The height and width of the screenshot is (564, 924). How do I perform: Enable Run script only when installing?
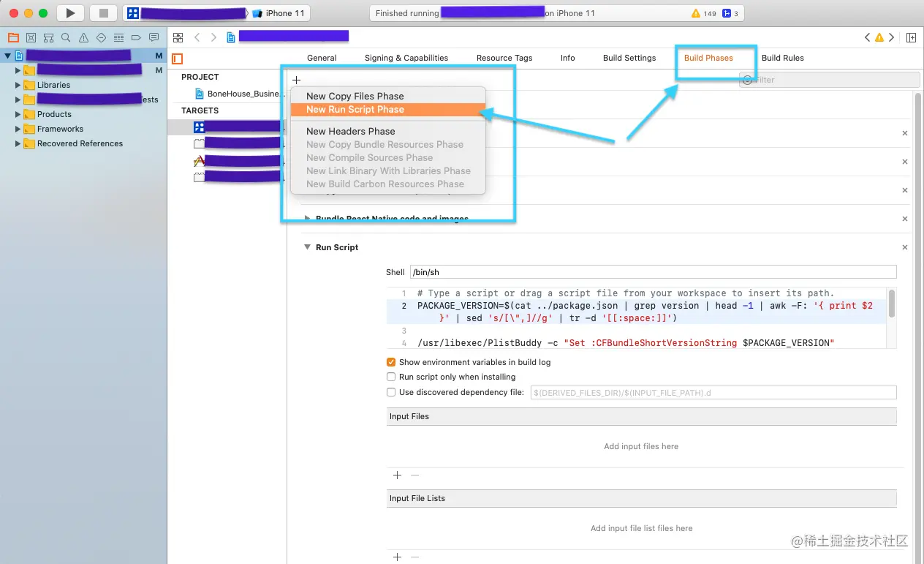click(x=391, y=377)
